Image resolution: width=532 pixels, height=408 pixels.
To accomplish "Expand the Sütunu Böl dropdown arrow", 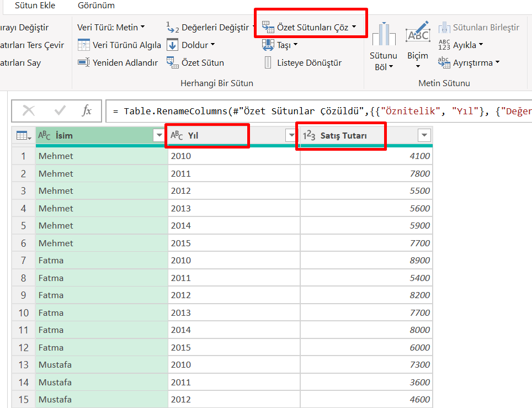I will [x=391, y=67].
